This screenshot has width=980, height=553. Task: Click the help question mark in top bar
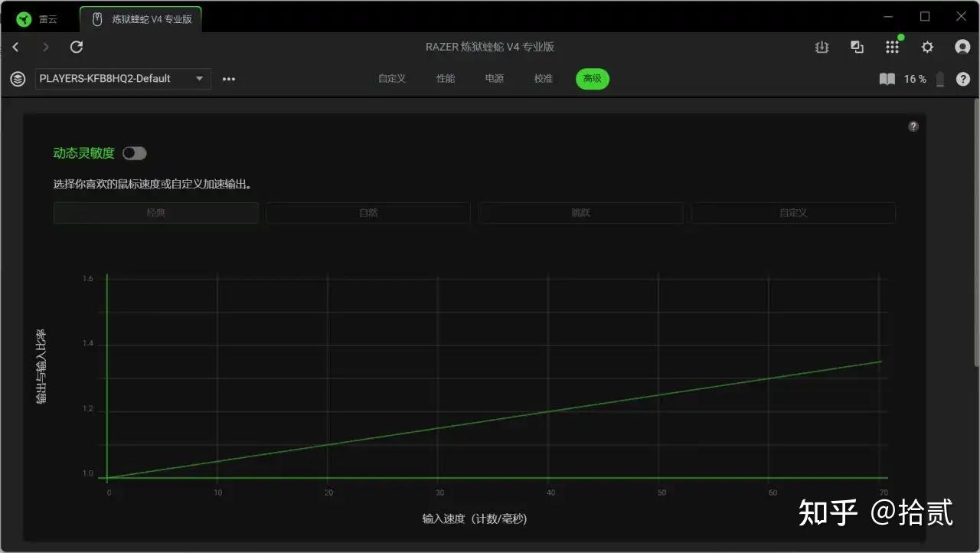click(963, 79)
